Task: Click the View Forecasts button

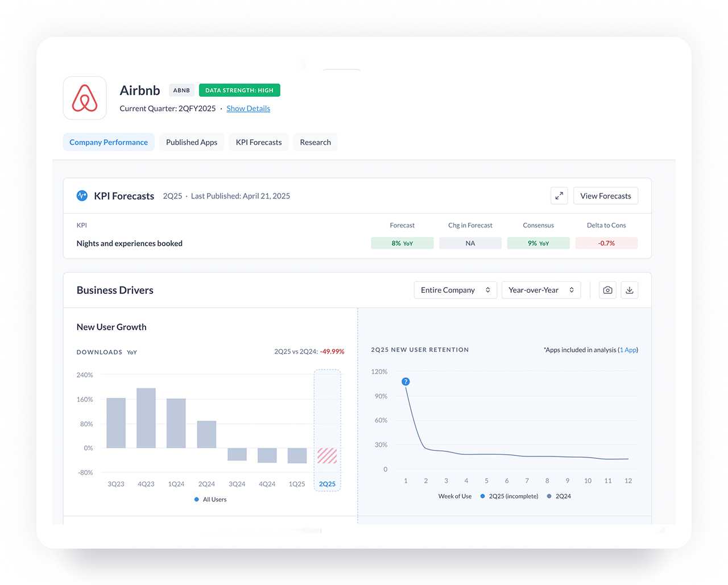Action: (x=605, y=196)
